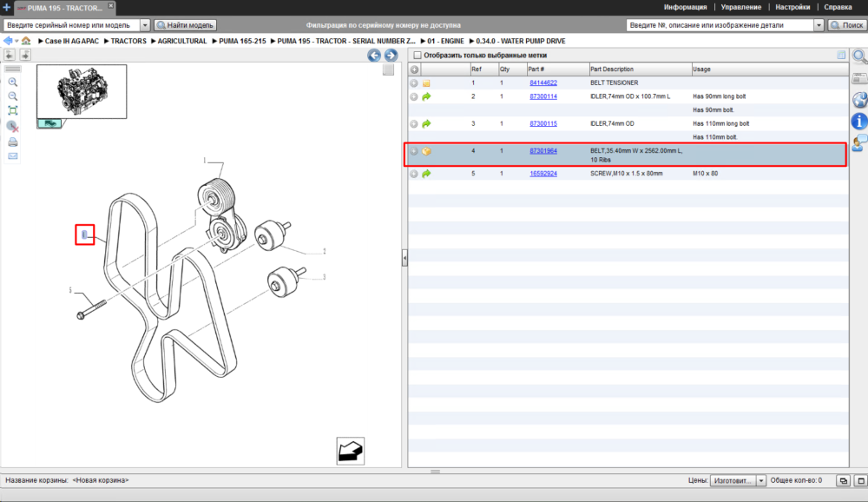Open previous figure with blue left arrow
The image size is (868, 502).
pos(374,56)
